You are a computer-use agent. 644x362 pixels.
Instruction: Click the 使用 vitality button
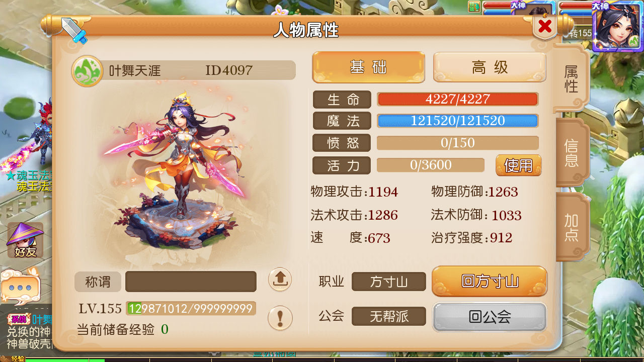click(518, 165)
